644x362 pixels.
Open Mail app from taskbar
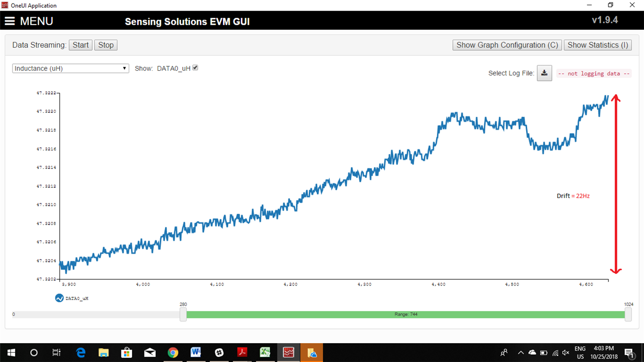(x=150, y=353)
